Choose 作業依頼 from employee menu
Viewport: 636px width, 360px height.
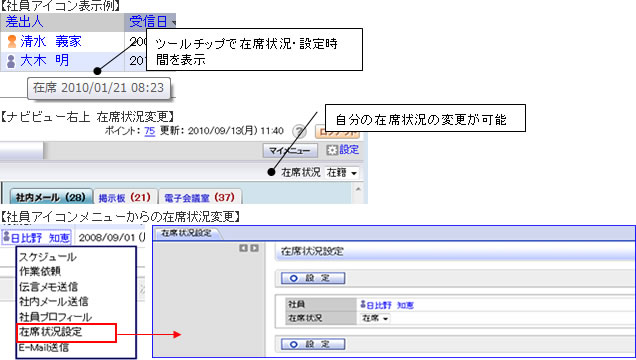click(40, 271)
